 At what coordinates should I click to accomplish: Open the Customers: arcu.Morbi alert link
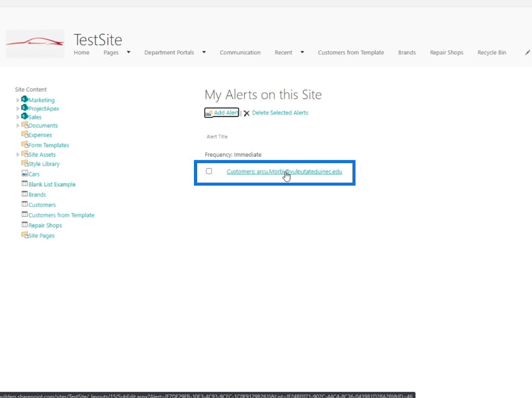pyautogui.click(x=285, y=171)
